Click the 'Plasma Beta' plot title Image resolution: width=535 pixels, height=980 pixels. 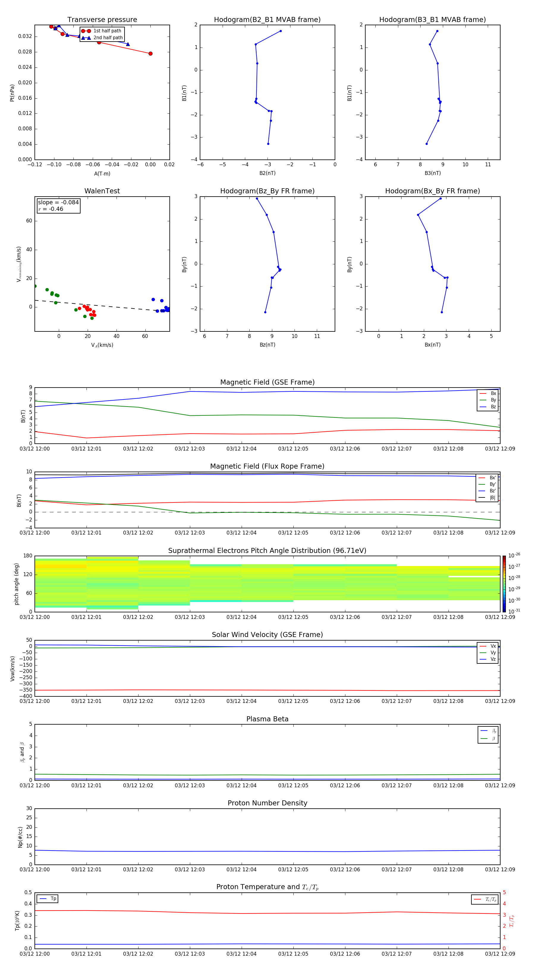[x=267, y=719]
